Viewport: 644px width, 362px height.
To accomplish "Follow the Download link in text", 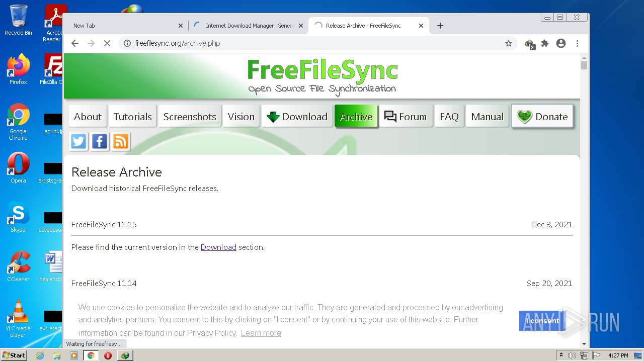I will point(218,247).
